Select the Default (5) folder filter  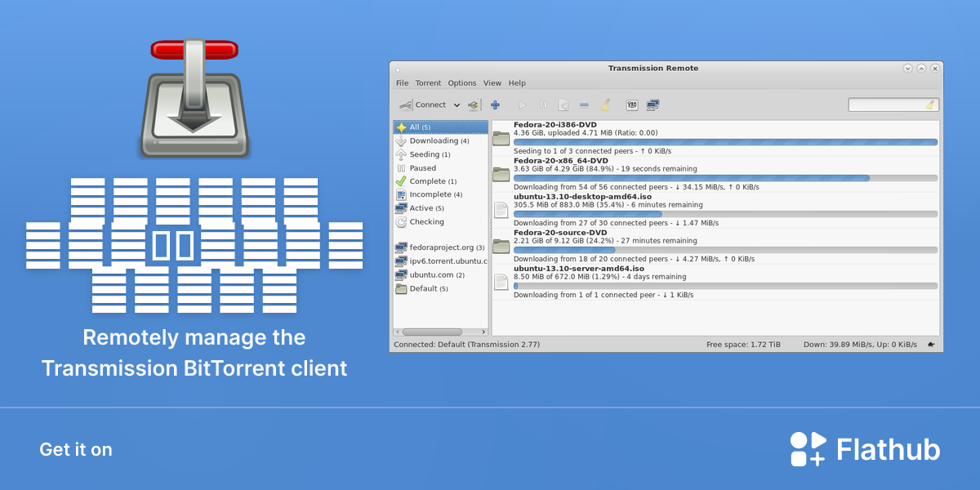pos(441,288)
